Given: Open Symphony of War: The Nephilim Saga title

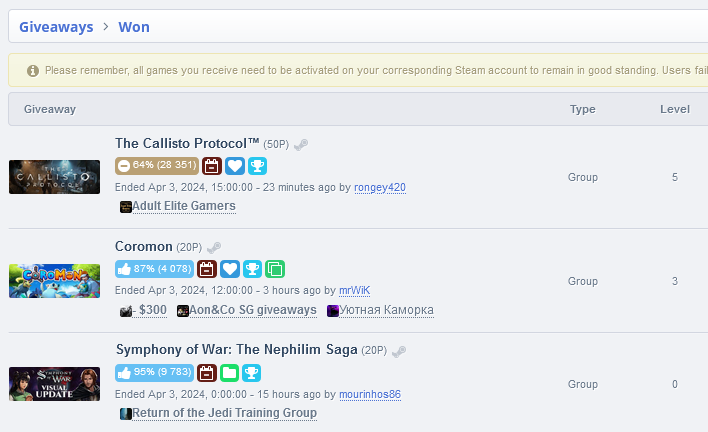Looking at the screenshot, I should pos(237,349).
